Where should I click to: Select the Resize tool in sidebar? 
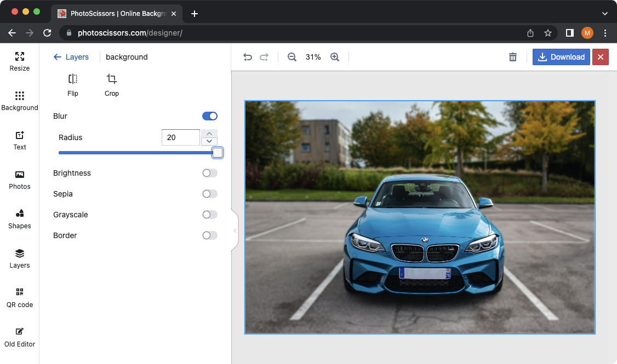pyautogui.click(x=19, y=60)
